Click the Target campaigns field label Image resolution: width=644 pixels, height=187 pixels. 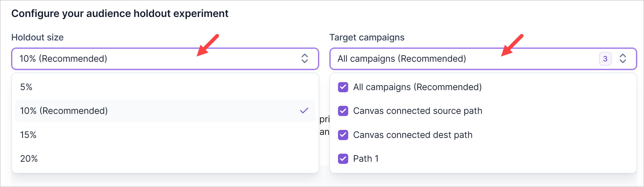[x=367, y=37]
